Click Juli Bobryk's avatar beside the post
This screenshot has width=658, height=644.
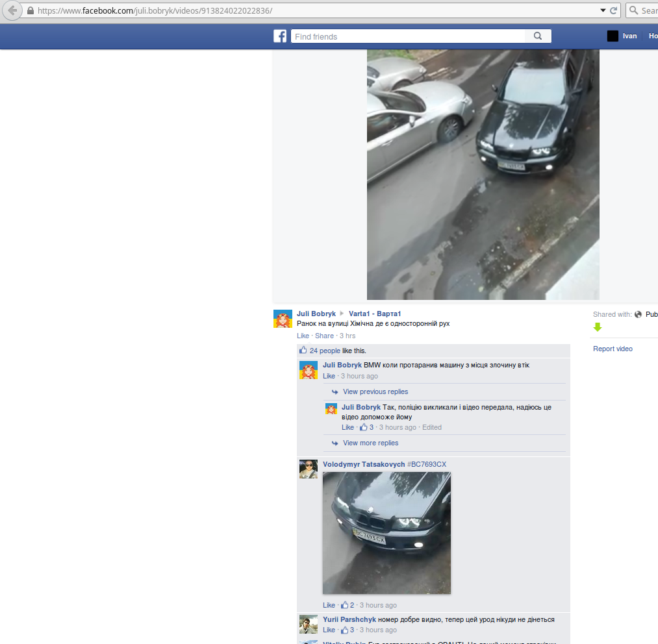coord(283,319)
